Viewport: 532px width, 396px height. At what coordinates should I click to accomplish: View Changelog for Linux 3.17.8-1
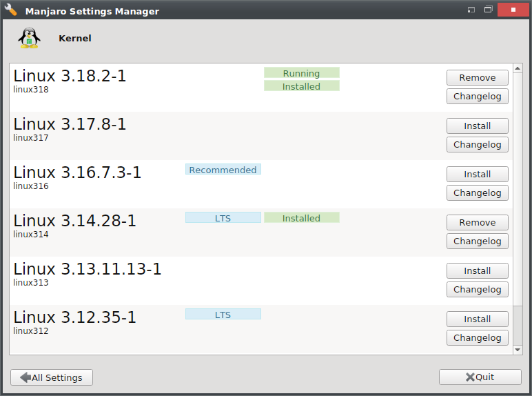click(x=477, y=145)
